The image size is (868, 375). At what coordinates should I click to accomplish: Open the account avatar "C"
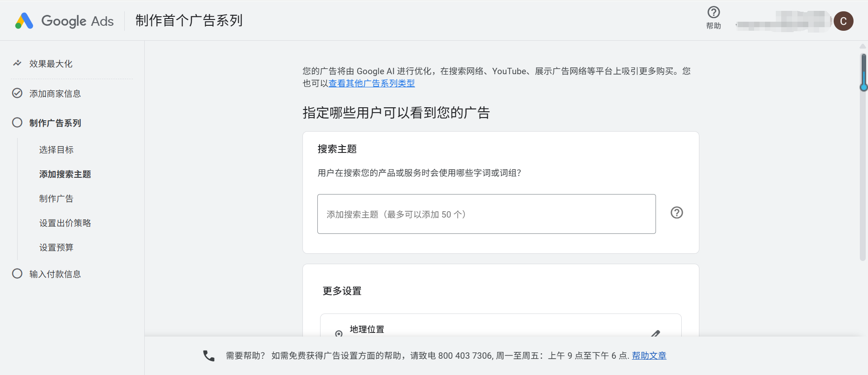pyautogui.click(x=843, y=21)
